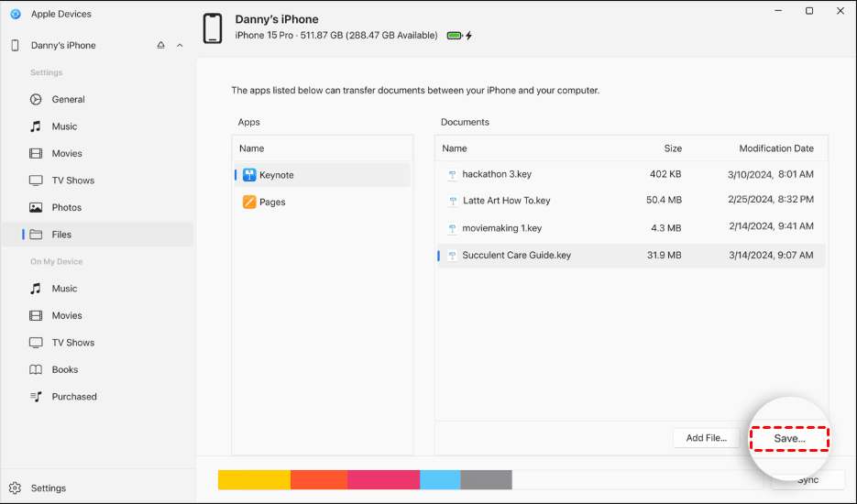Click the large iPhone device icon in header

click(x=213, y=28)
